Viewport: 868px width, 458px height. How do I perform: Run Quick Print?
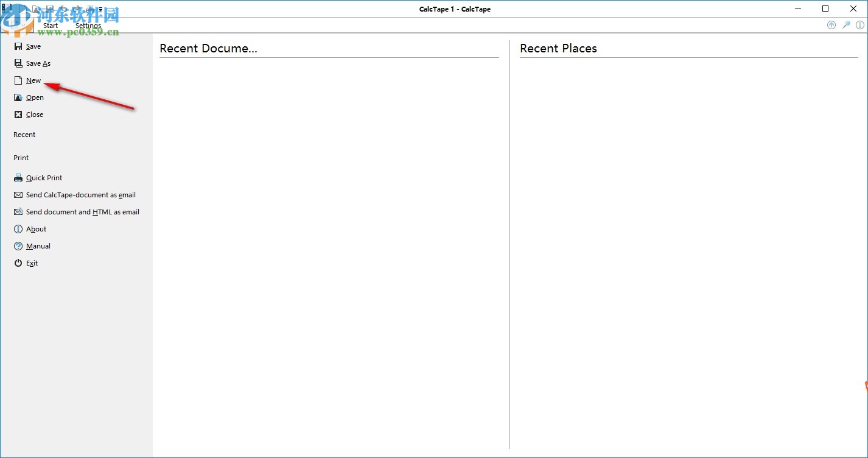[x=38, y=178]
